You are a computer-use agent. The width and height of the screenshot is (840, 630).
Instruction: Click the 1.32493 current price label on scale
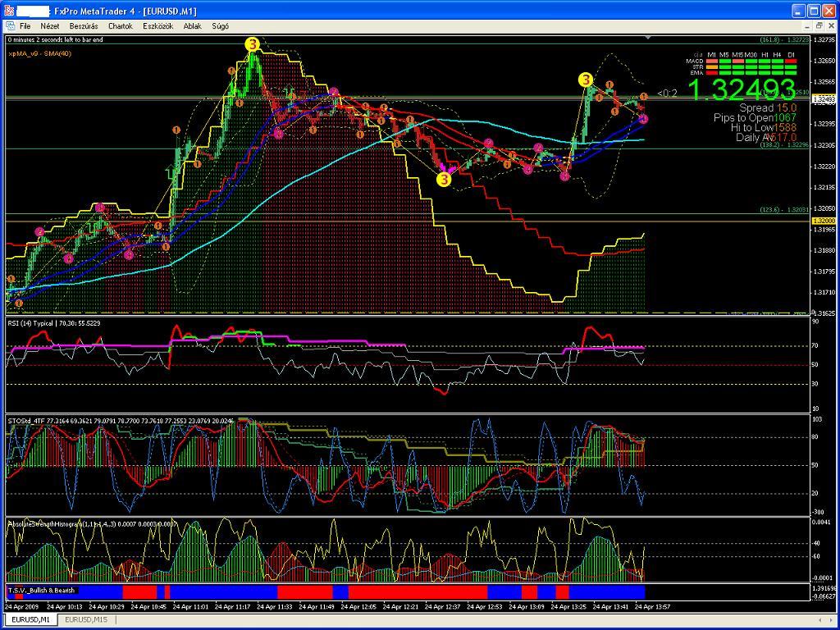point(823,99)
